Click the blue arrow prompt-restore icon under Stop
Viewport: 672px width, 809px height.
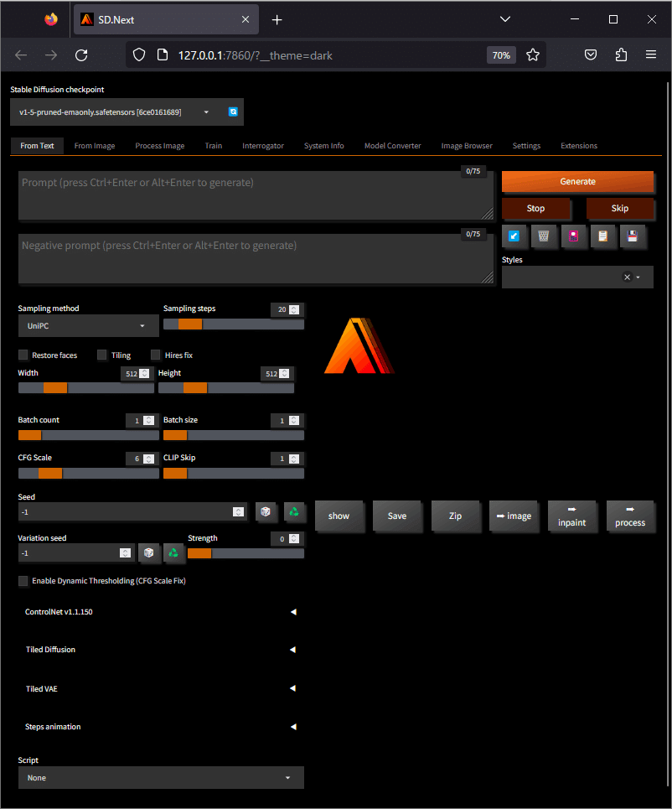click(x=514, y=236)
